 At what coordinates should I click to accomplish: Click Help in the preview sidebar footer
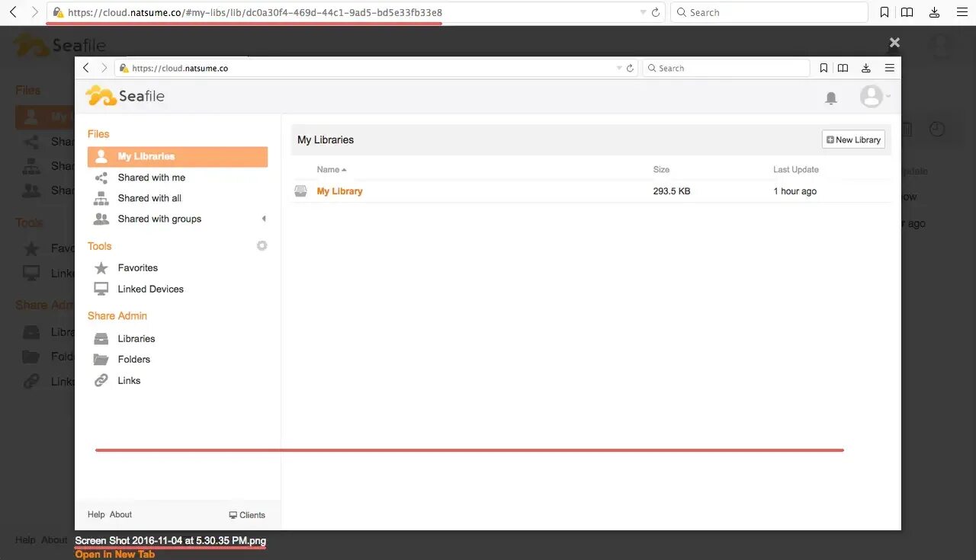pyautogui.click(x=96, y=514)
